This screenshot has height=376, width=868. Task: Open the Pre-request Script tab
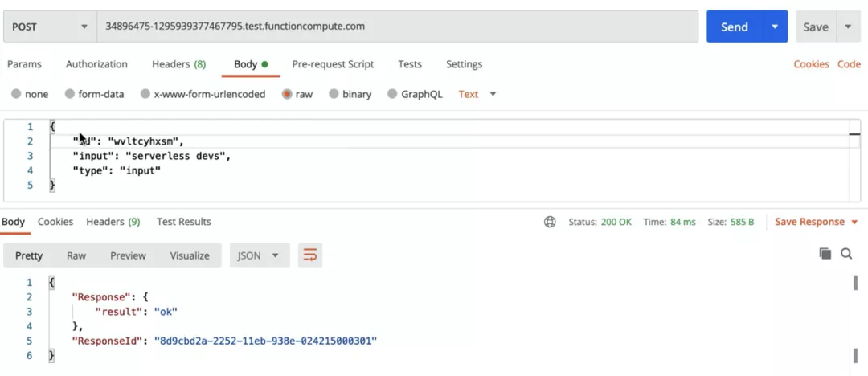click(333, 64)
